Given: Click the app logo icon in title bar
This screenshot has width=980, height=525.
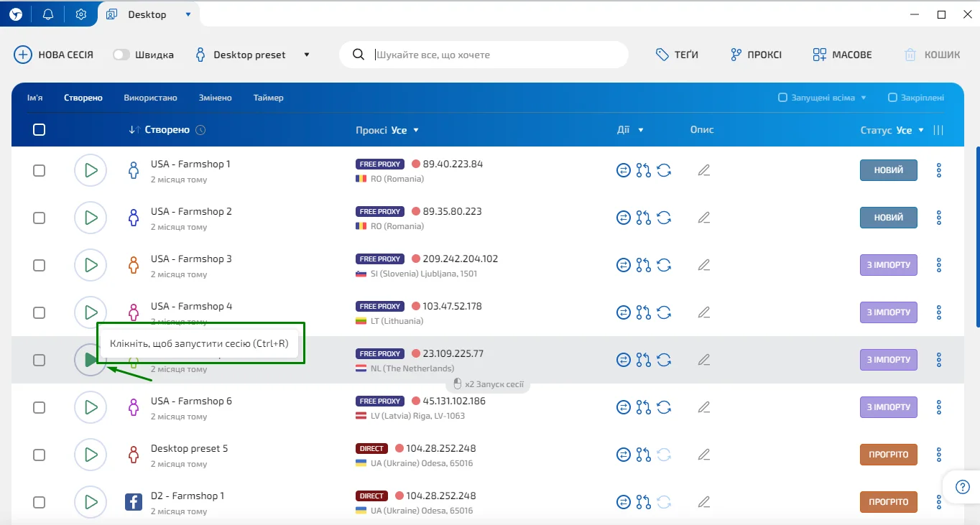Looking at the screenshot, I should (16, 14).
